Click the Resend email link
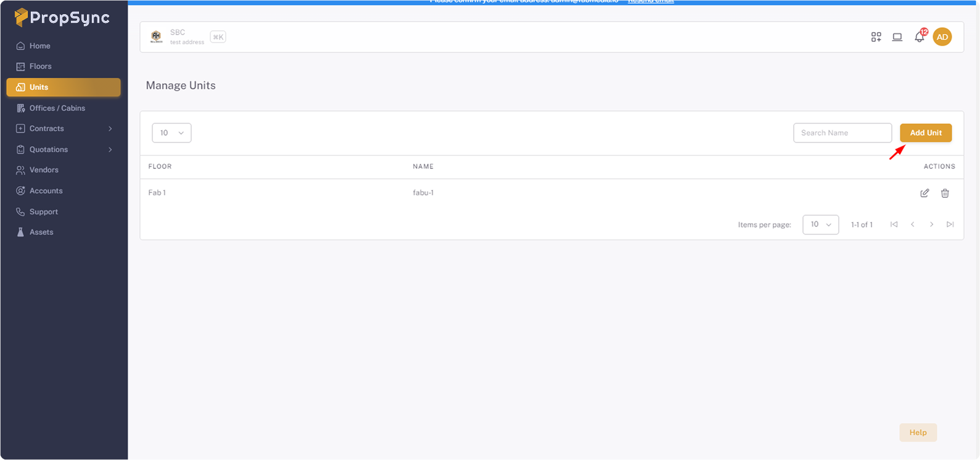980x460 pixels. point(651,2)
